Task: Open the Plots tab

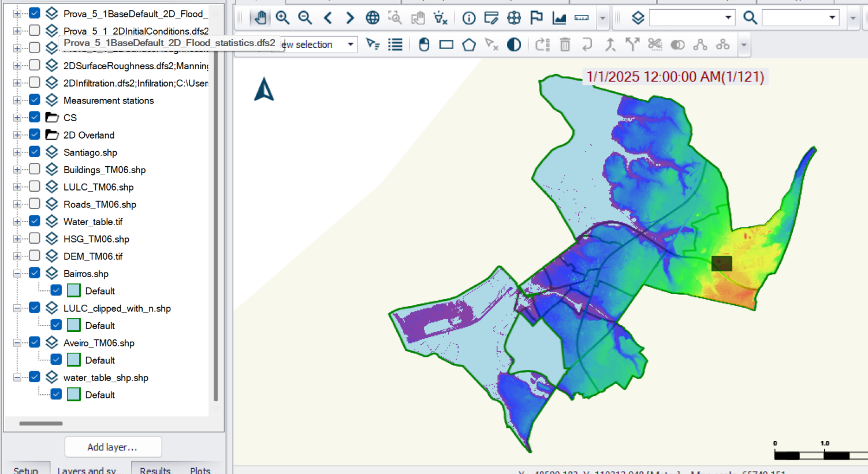Action: point(200,470)
